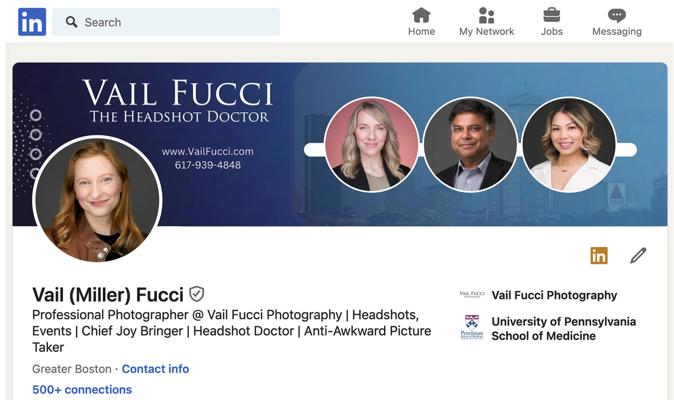Click the verification shield badge
674x400 pixels.
pyautogui.click(x=197, y=294)
